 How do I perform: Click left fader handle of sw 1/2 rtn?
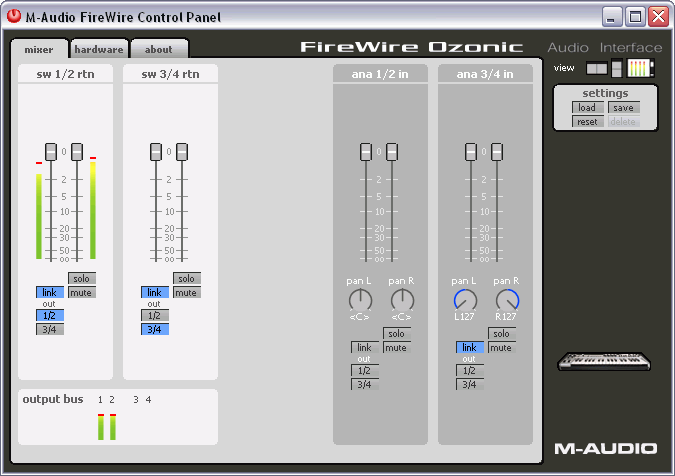[x=51, y=152]
